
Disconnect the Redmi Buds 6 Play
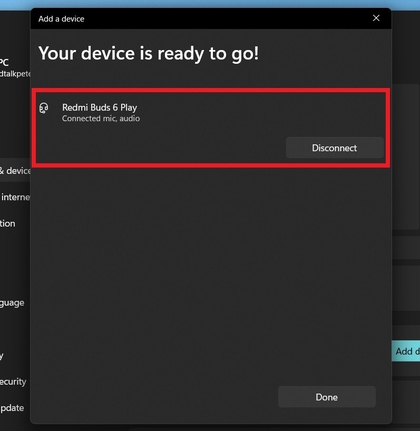tap(335, 148)
